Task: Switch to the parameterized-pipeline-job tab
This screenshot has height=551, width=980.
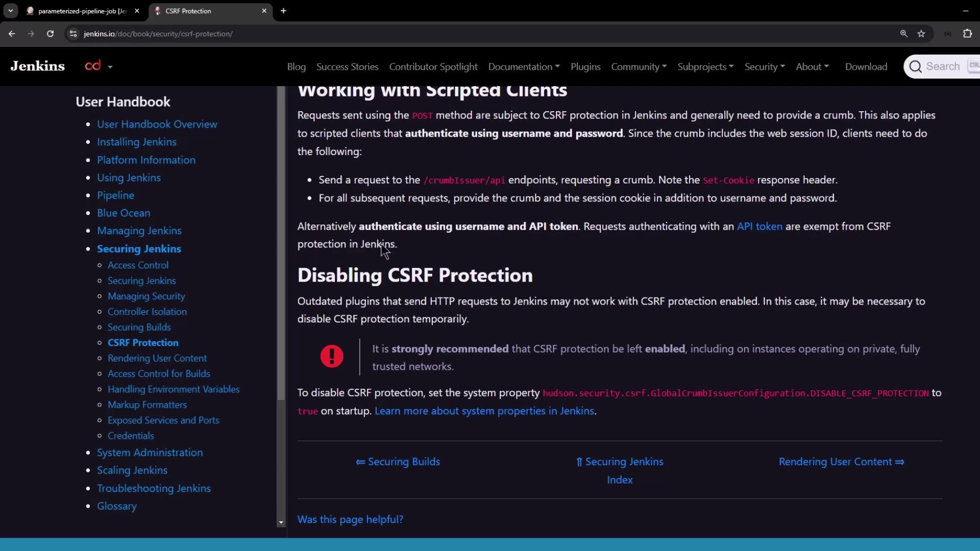Action: (x=82, y=11)
